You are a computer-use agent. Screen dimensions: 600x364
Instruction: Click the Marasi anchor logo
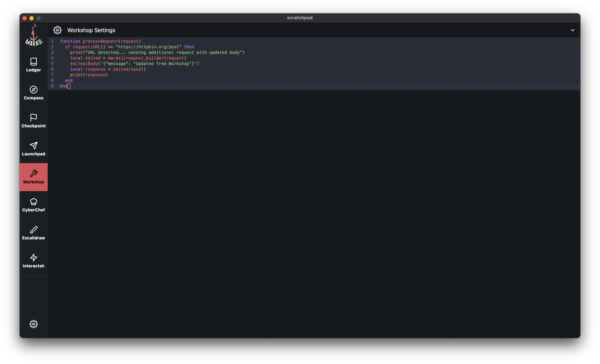pyautogui.click(x=34, y=35)
